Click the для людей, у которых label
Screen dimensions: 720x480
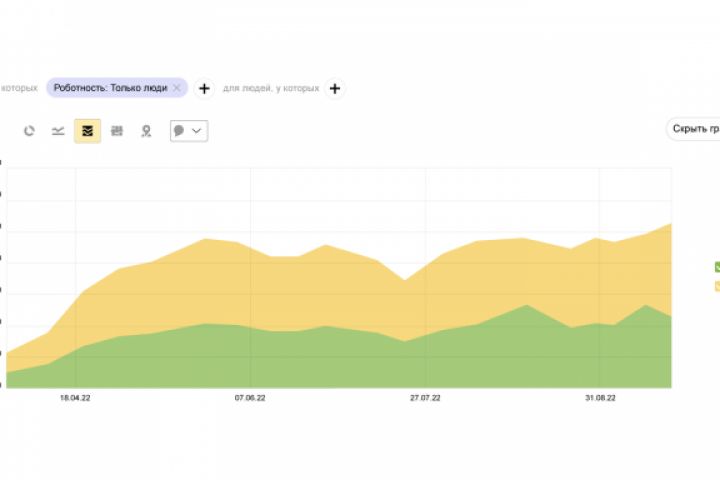pyautogui.click(x=270, y=88)
